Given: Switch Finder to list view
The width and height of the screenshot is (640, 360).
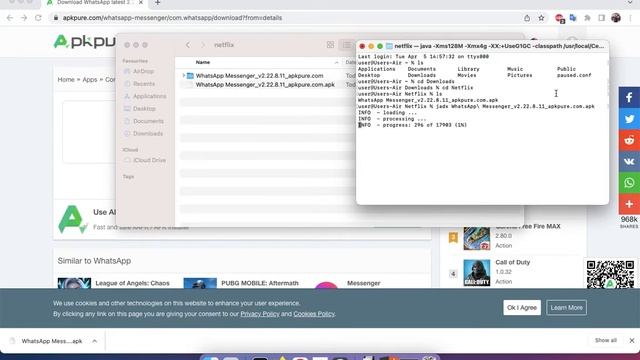Looking at the screenshot, I should coord(347,45).
